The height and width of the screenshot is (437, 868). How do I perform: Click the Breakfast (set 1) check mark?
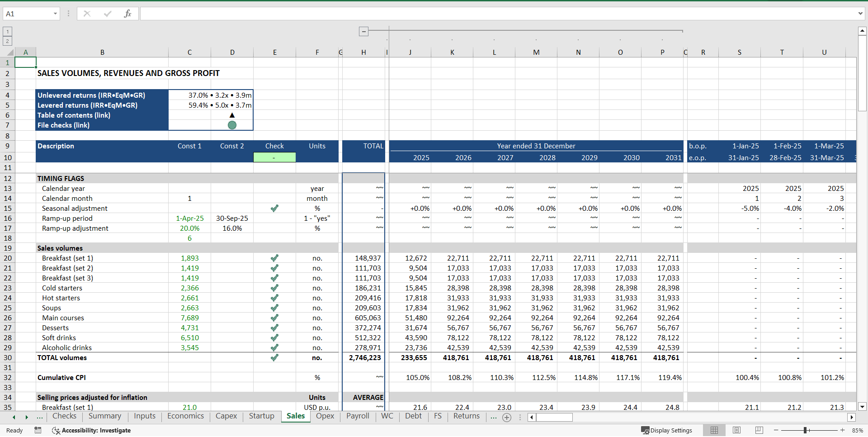(x=274, y=258)
